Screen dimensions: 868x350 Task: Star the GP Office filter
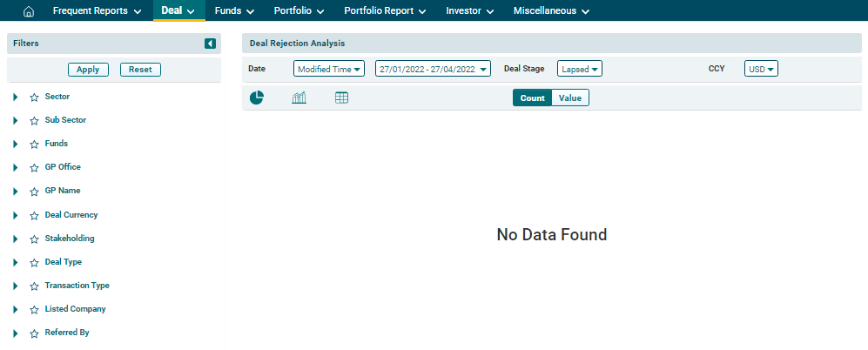coord(34,168)
